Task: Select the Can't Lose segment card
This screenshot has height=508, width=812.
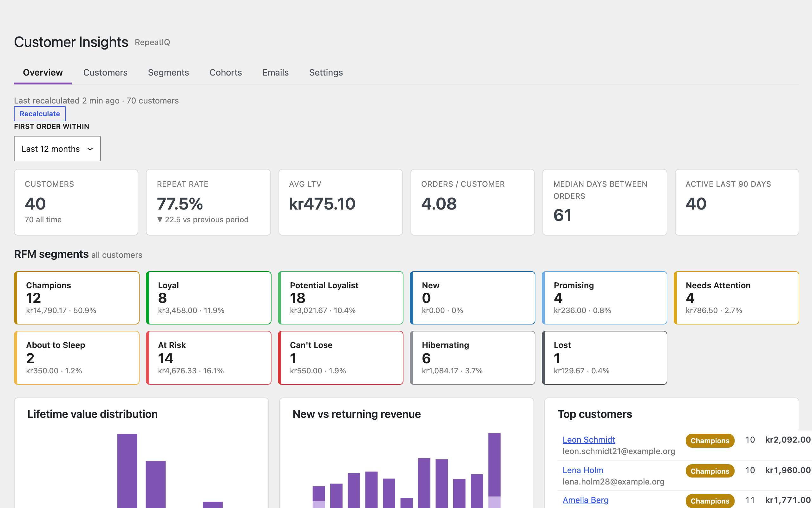Action: [341, 358]
